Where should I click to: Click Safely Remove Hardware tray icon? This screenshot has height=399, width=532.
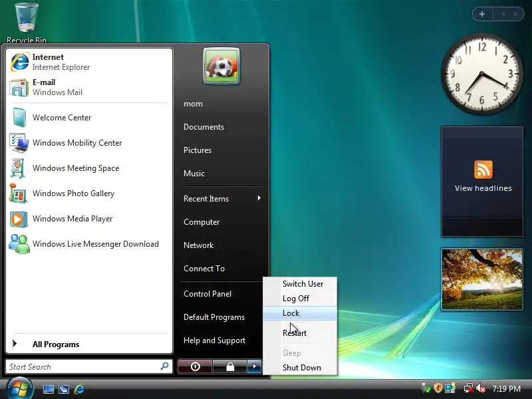[x=426, y=388]
